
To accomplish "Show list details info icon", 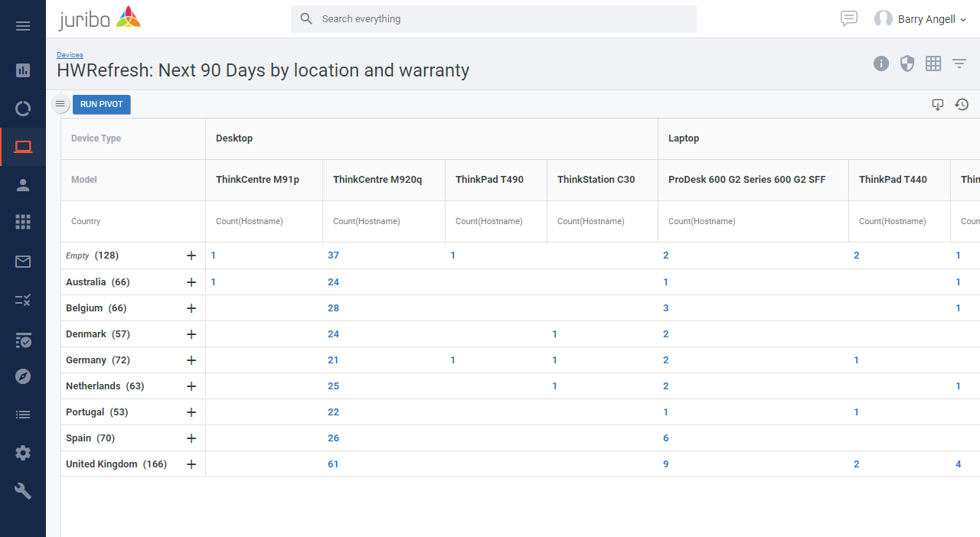I will (881, 63).
